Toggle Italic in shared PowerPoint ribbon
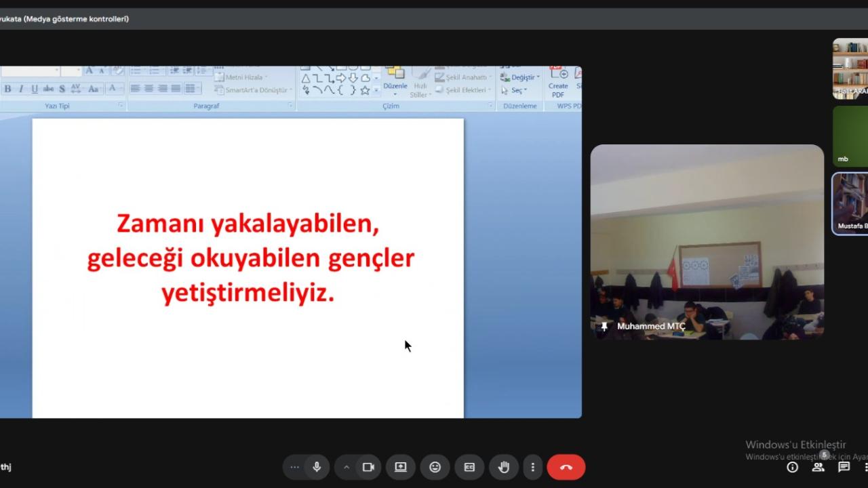The image size is (868, 488). (21, 89)
